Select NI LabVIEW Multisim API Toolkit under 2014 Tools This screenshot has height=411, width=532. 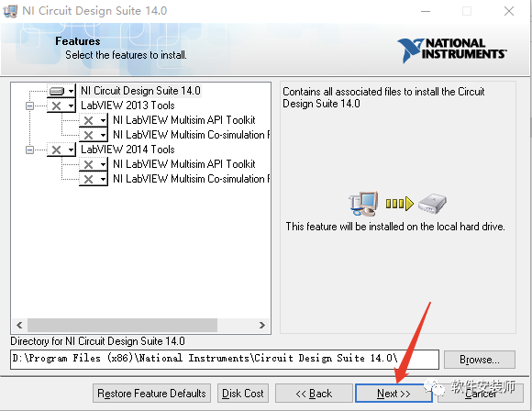183,164
